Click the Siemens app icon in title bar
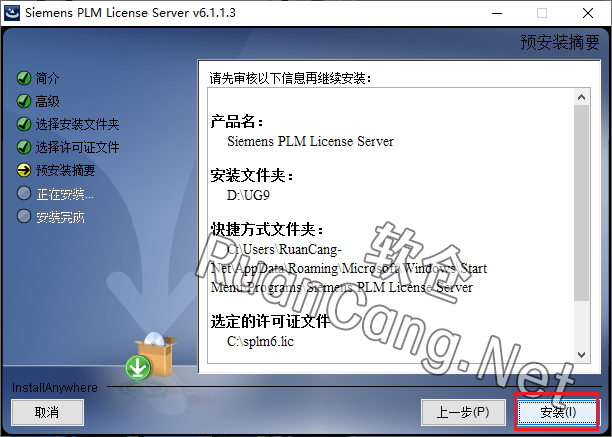Viewport: 612px width, 437px height. click(x=12, y=12)
